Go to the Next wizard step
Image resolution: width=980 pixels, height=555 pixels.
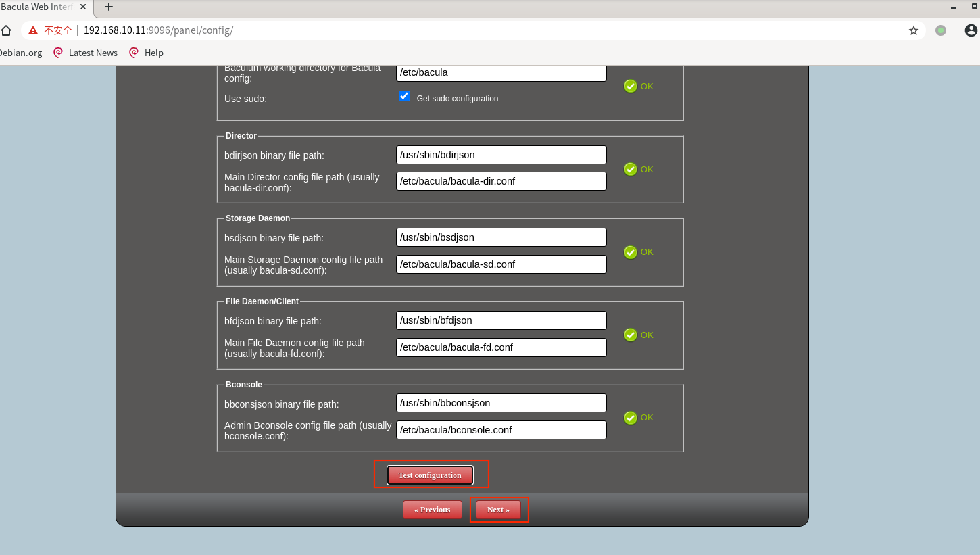[498, 510]
